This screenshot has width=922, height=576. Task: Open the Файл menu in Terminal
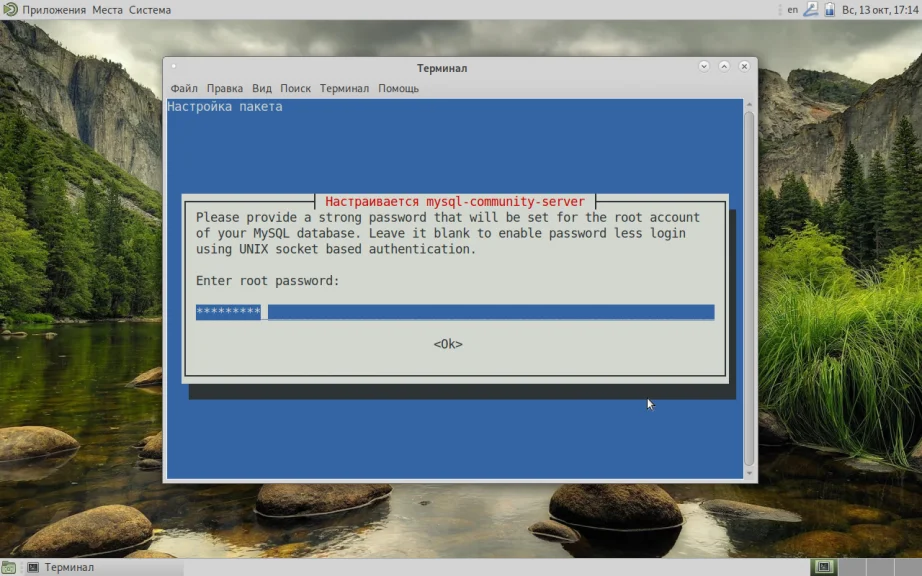click(x=183, y=88)
